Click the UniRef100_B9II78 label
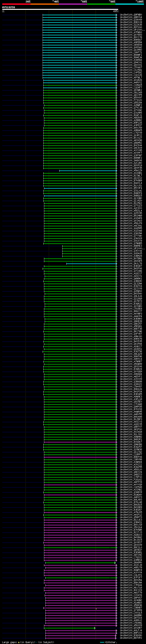Screen dimensions: 146x644 click(131, 37)
